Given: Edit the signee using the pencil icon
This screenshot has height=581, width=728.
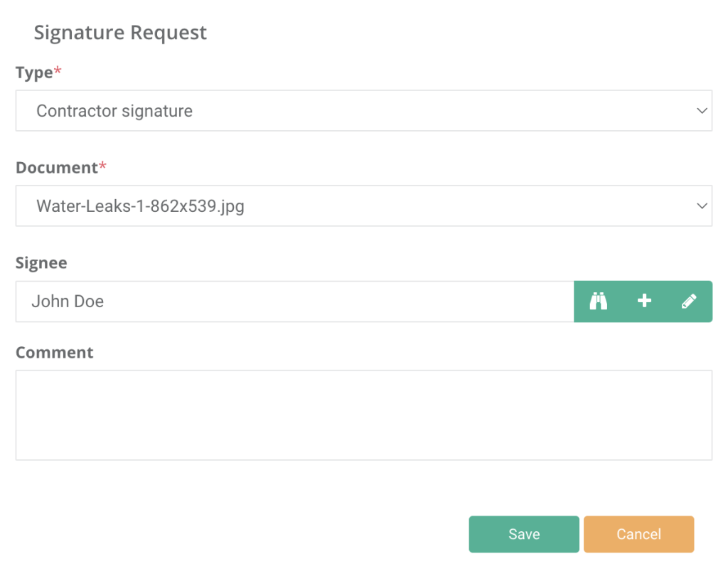Looking at the screenshot, I should pos(689,302).
